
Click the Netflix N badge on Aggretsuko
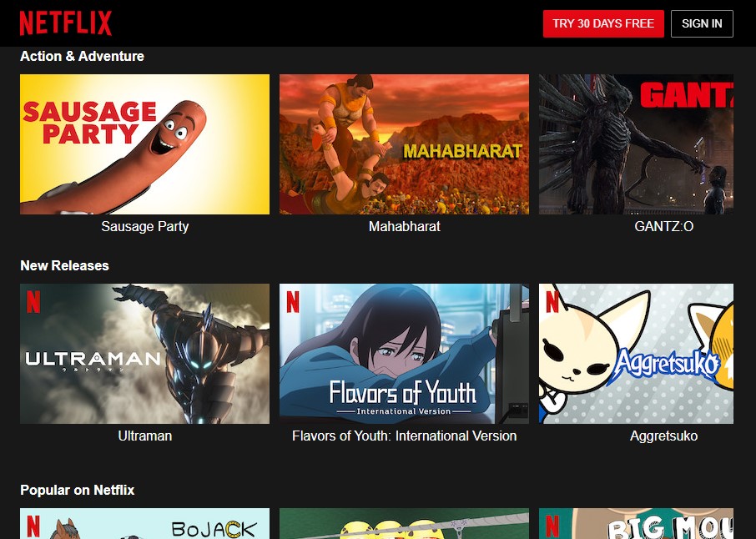pos(552,302)
